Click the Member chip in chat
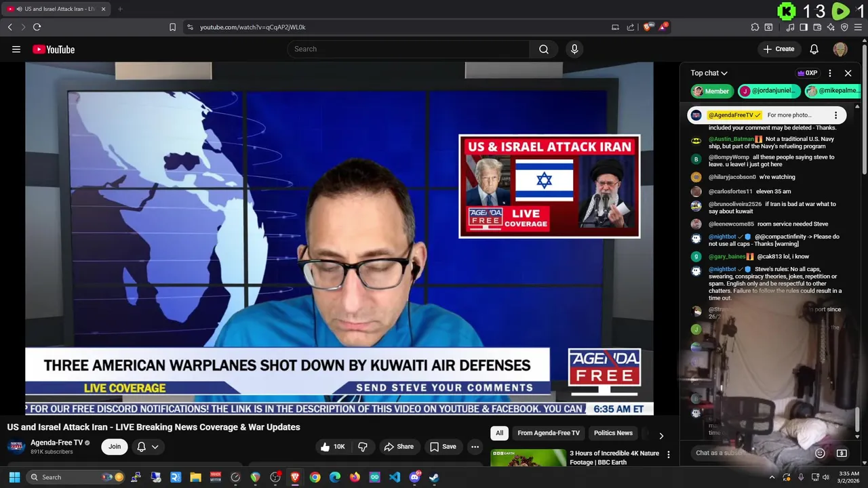Viewport: 868px width, 488px height. (711, 91)
